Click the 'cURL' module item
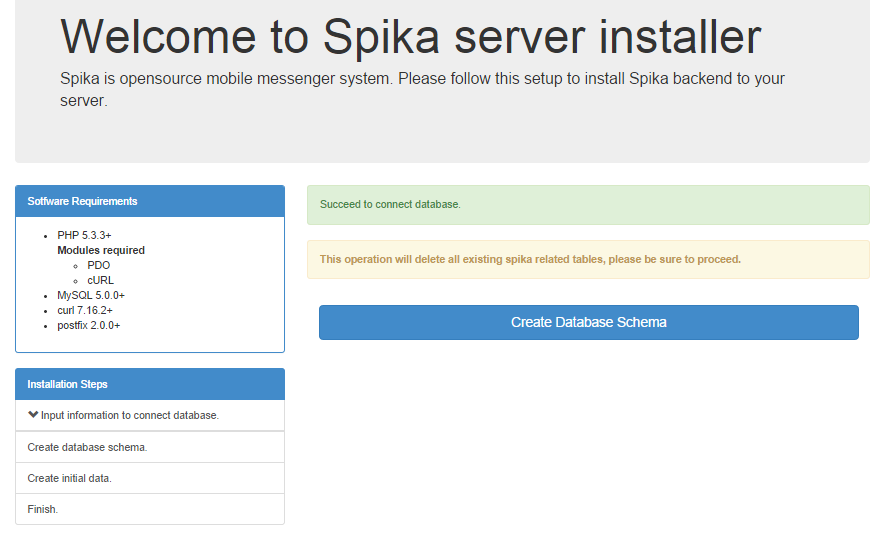 tap(100, 281)
